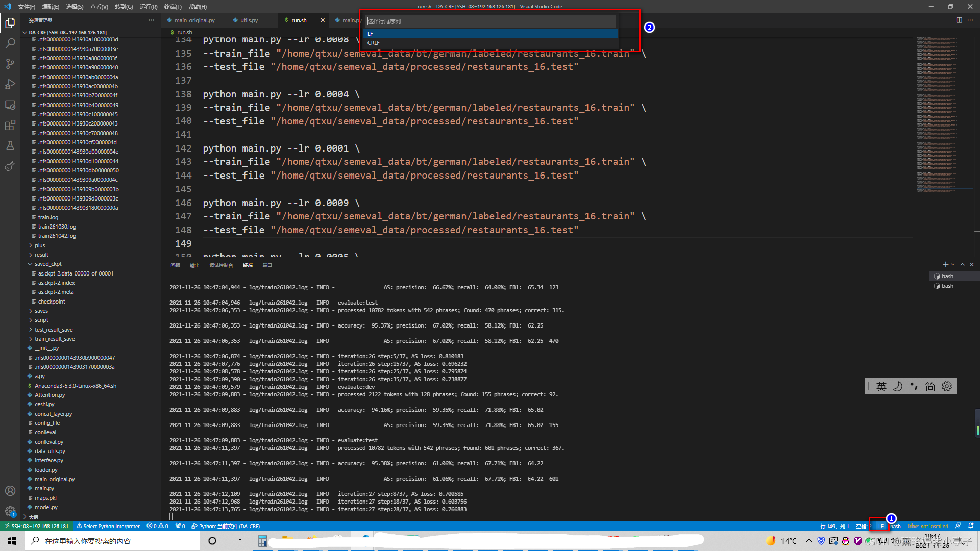Open the Run and Debug view
Screen dimensions: 980x551
coord(10,84)
